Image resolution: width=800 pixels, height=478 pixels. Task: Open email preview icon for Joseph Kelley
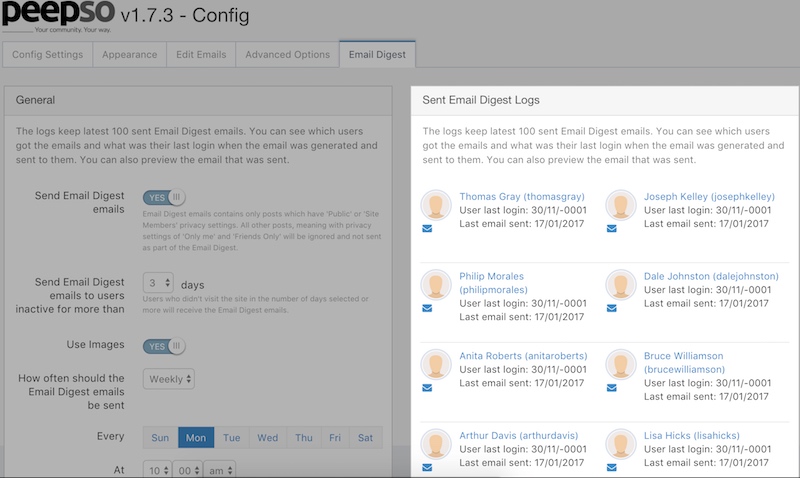tap(612, 229)
